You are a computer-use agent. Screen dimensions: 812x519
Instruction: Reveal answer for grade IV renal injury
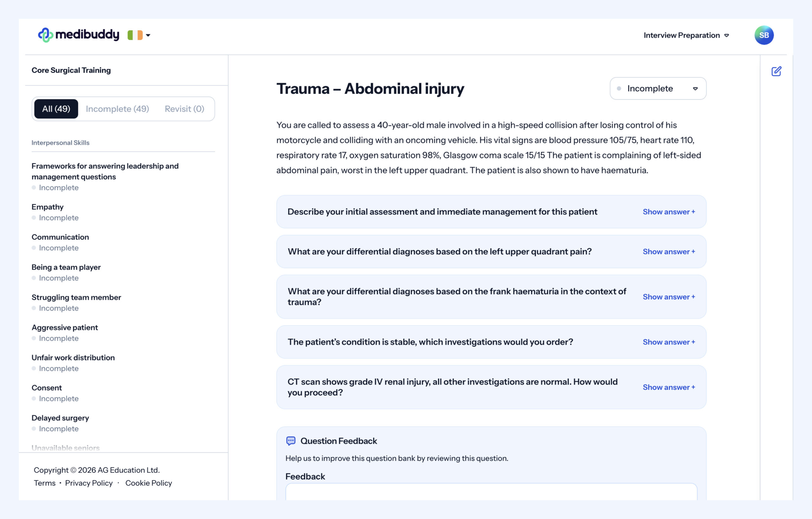(x=668, y=387)
